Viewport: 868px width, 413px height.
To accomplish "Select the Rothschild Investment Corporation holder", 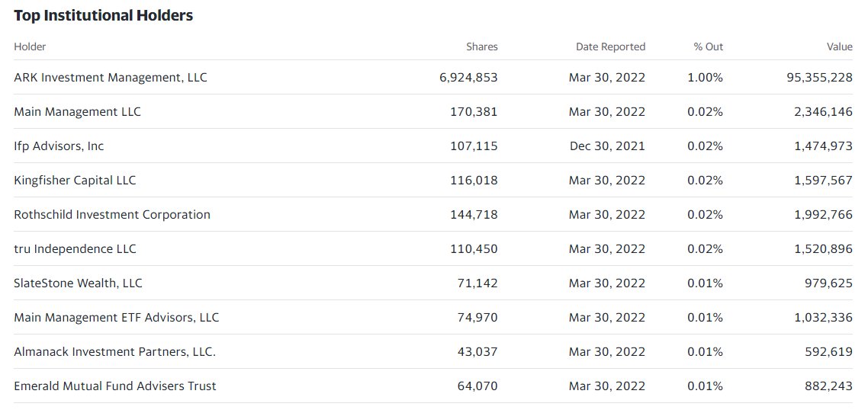I will coord(112,215).
